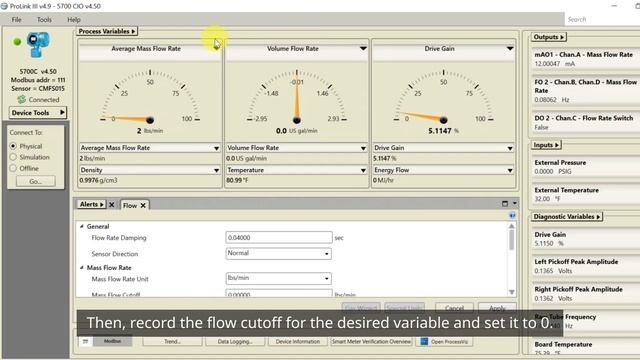Click the Search box
Image resolution: width=640 pixels, height=360 pixels.
602,19
